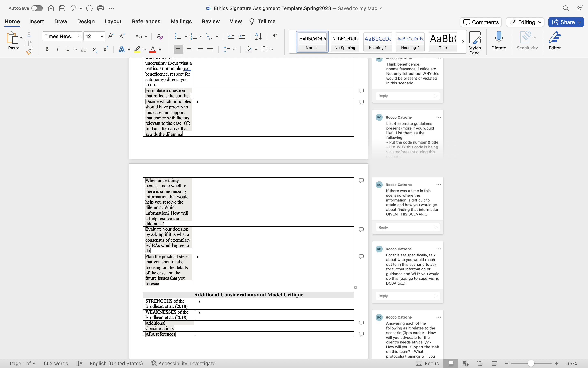Image resolution: width=588 pixels, height=368 pixels.
Task: Open the Borders dropdown arrow
Action: point(272,50)
